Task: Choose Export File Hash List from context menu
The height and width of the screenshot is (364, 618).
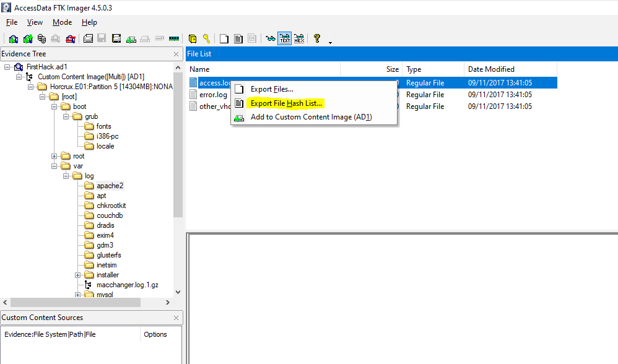Action: coord(286,103)
